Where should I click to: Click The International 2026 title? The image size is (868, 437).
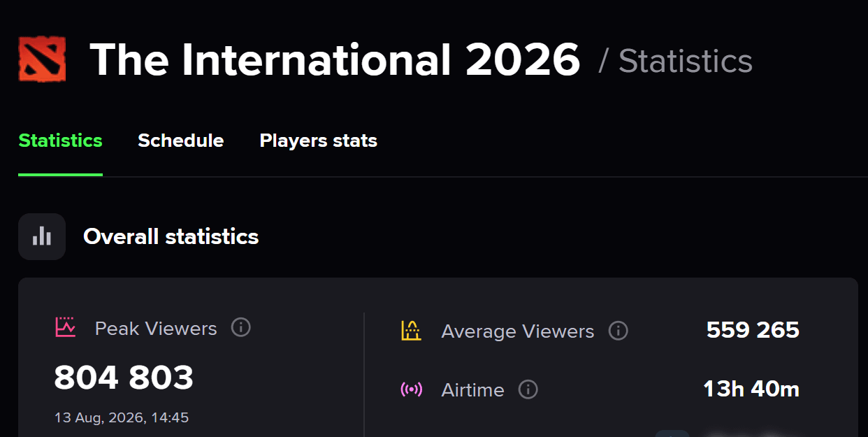tap(335, 59)
